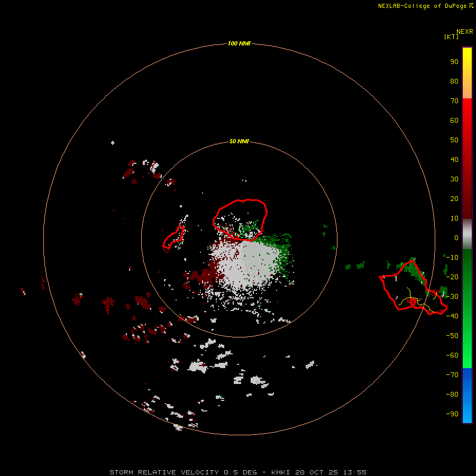Click the positive 50 knot scale label
The image size is (476, 476).
coord(454,140)
